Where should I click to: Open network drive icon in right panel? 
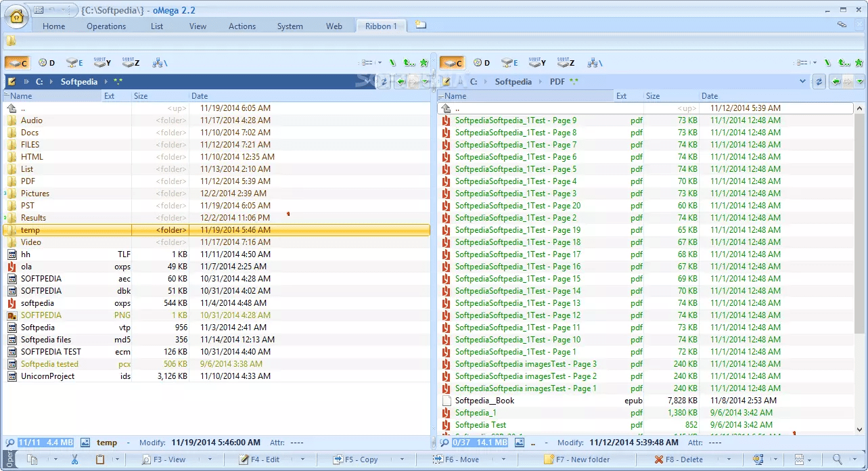pyautogui.click(x=595, y=63)
